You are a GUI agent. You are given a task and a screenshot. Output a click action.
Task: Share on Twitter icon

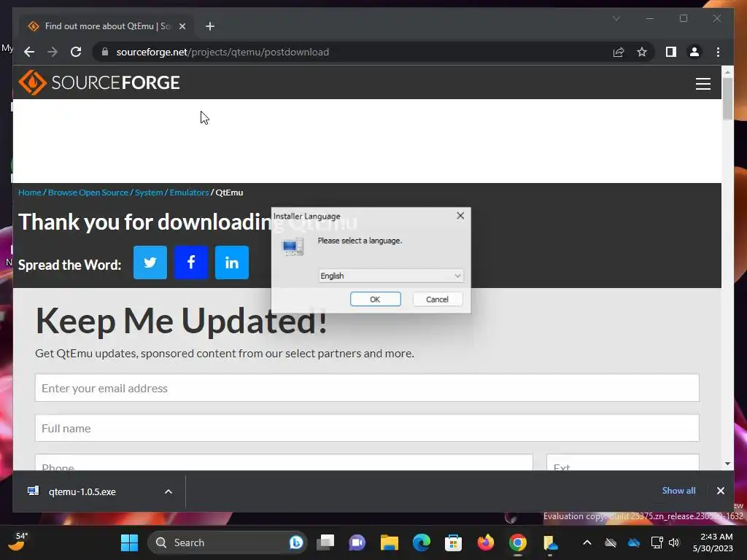(150, 262)
